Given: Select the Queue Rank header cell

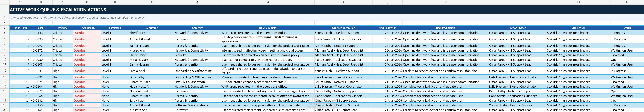Looking at the screenshot, I should click(x=19, y=28).
